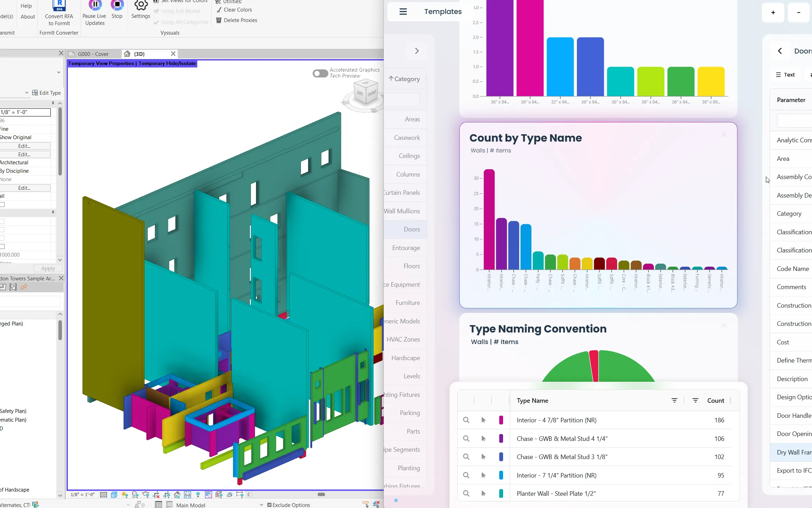Expand the collapsed panel with right chevron
This screenshot has height=508, width=812.
[417, 51]
